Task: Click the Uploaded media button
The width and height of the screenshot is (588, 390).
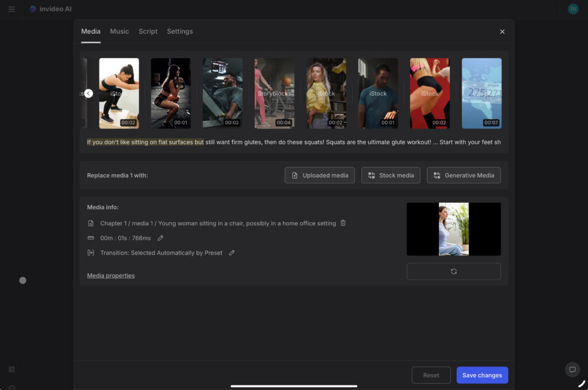Action: pos(320,175)
